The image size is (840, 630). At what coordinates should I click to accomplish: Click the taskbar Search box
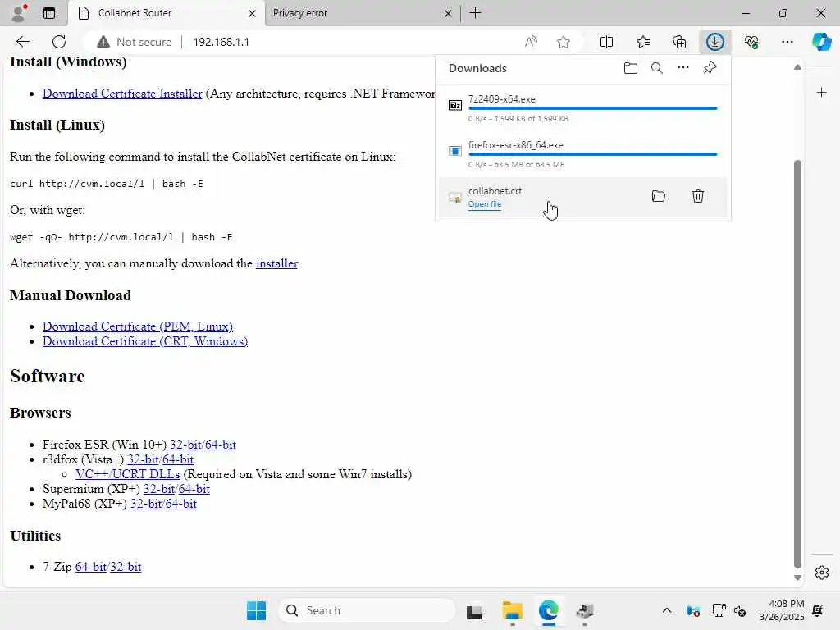coord(367,610)
